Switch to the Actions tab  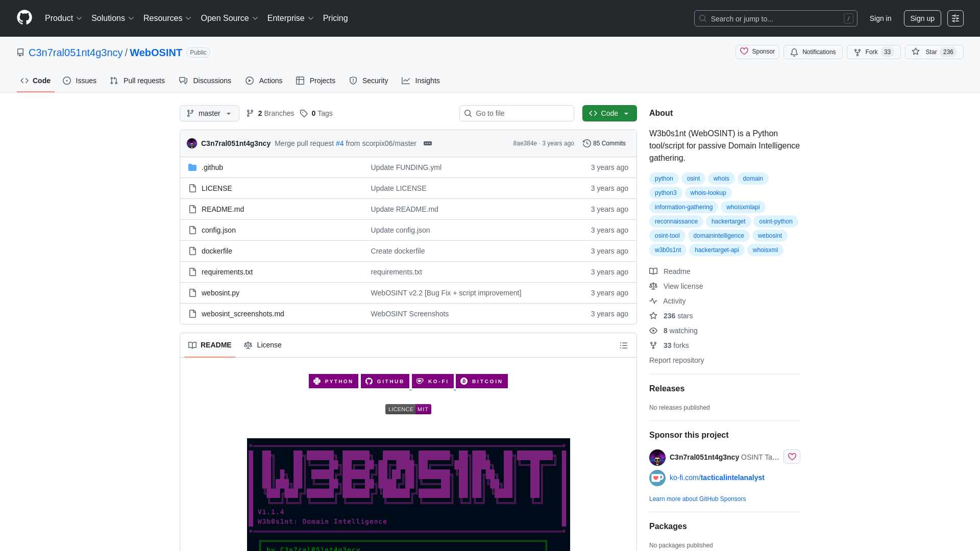click(x=264, y=81)
